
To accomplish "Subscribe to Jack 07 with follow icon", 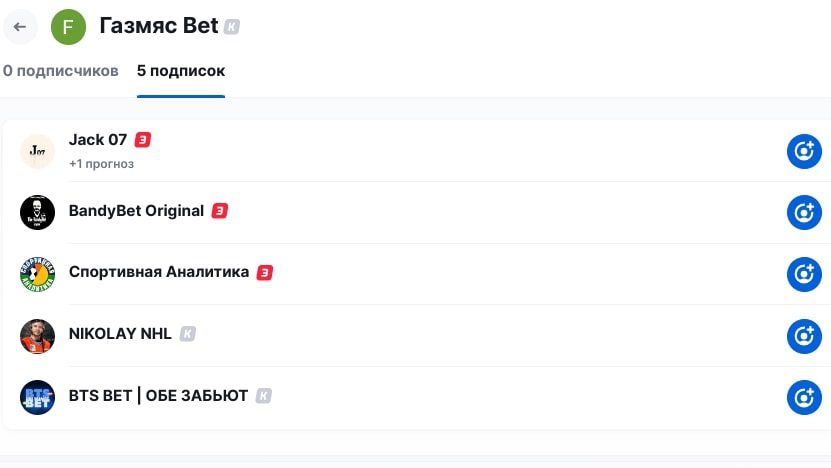I will (x=803, y=151).
